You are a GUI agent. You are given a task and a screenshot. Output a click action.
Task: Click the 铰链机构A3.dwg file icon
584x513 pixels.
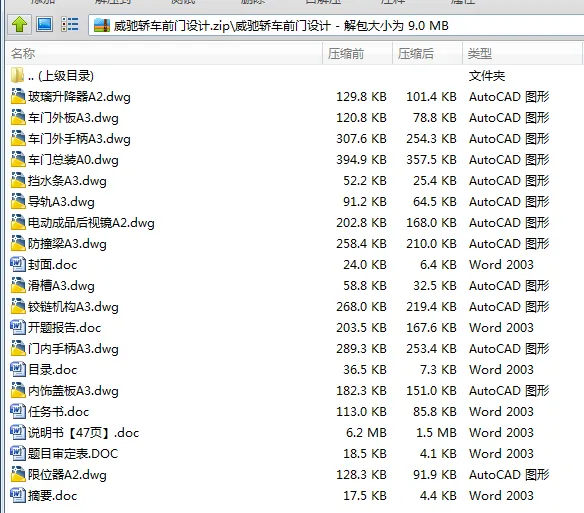tap(18, 306)
